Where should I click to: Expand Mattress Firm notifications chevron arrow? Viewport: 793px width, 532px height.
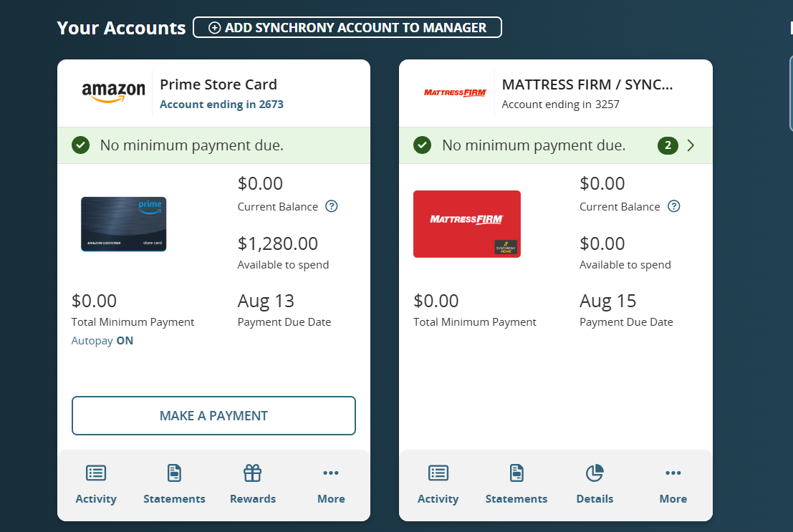[x=691, y=145]
